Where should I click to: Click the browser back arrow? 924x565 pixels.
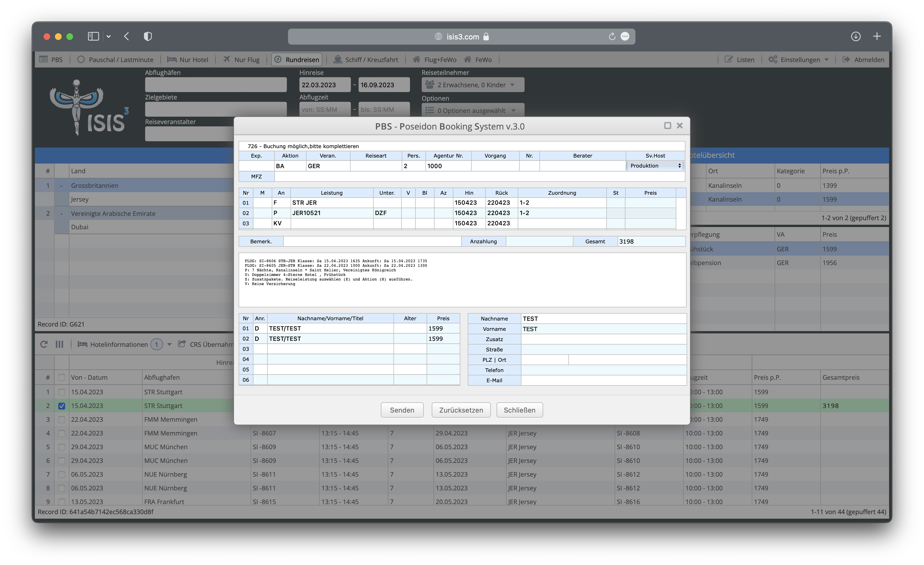tap(127, 36)
